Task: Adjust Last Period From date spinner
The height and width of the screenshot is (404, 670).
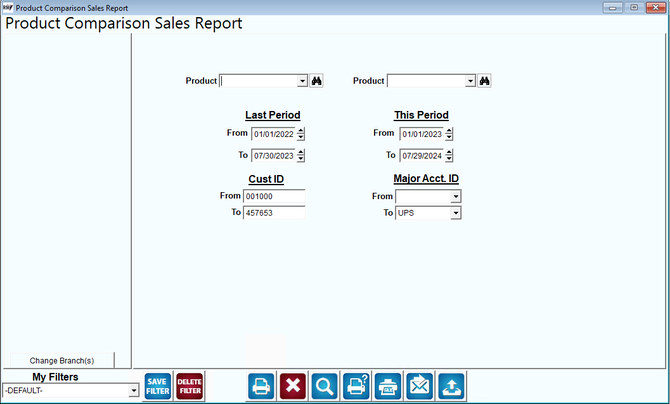Action: (301, 134)
